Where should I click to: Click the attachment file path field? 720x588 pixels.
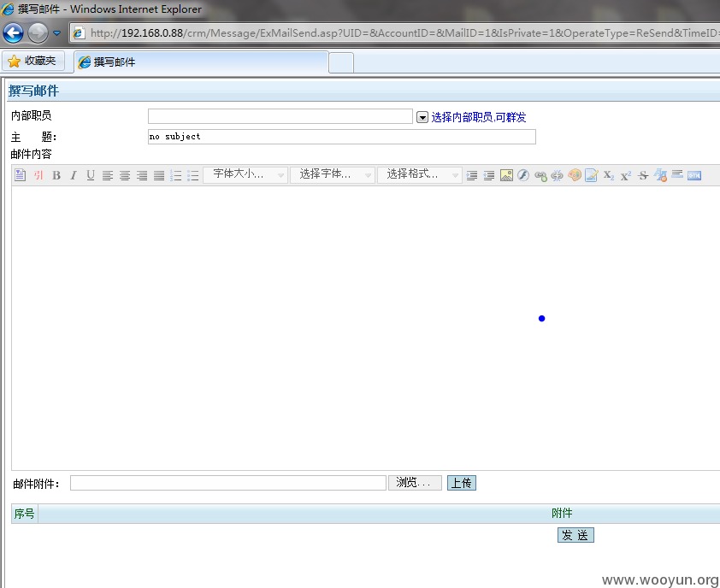click(227, 482)
